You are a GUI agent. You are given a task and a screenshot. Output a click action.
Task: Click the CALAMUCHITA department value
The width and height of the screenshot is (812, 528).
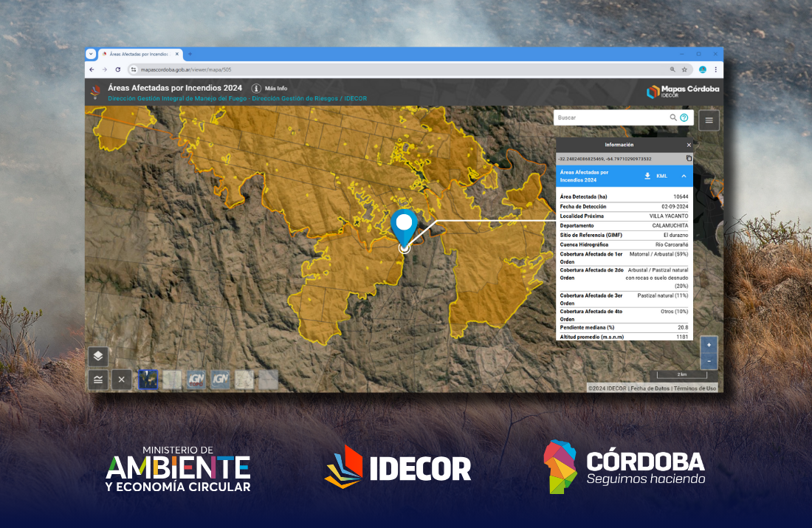click(670, 225)
